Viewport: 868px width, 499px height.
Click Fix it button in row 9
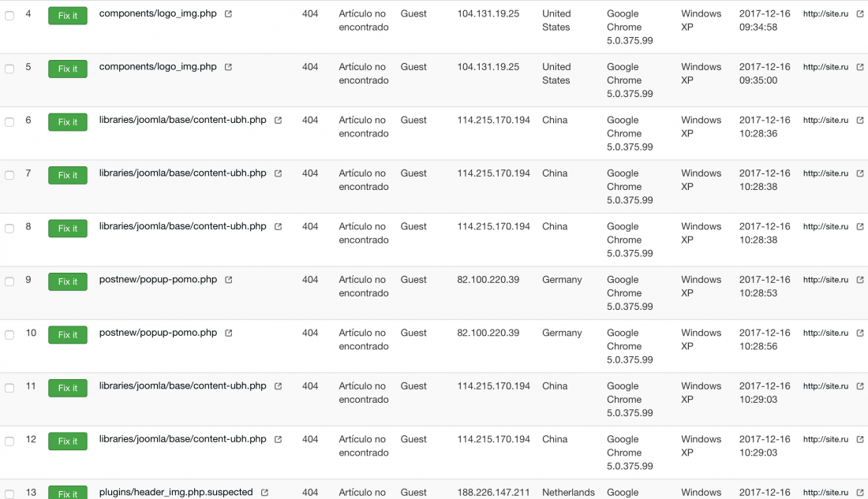coord(68,281)
